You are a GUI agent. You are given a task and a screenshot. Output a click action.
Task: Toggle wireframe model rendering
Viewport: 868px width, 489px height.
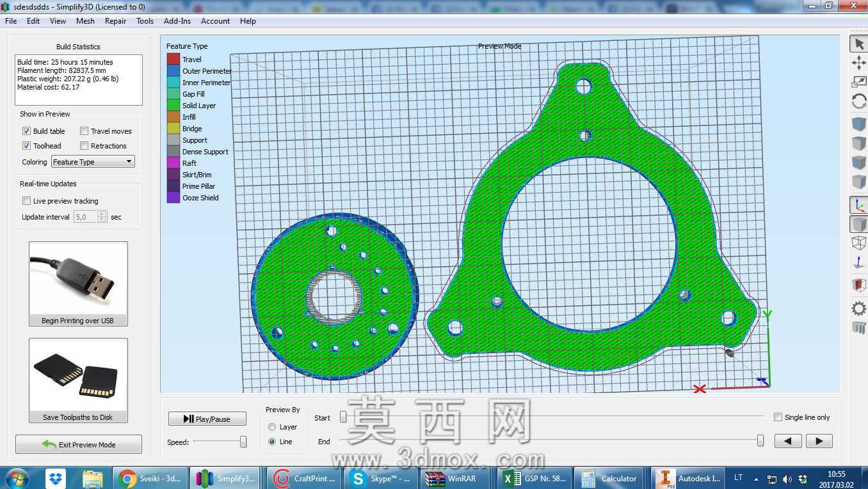click(859, 243)
